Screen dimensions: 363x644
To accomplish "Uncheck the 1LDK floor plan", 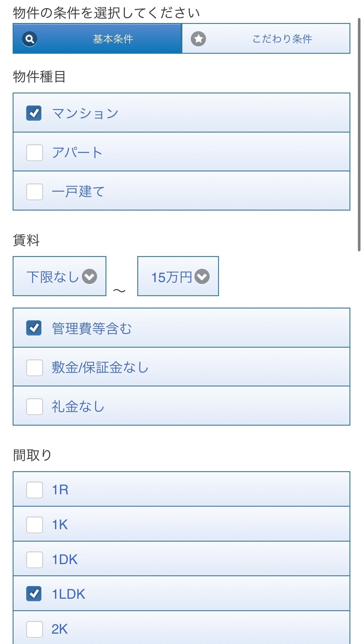I will (x=34, y=593).
